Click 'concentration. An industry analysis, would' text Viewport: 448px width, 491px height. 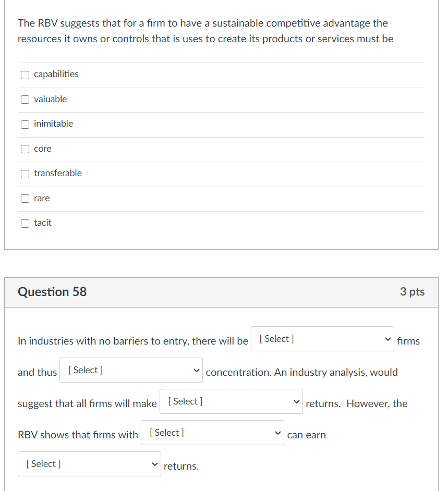[301, 373]
